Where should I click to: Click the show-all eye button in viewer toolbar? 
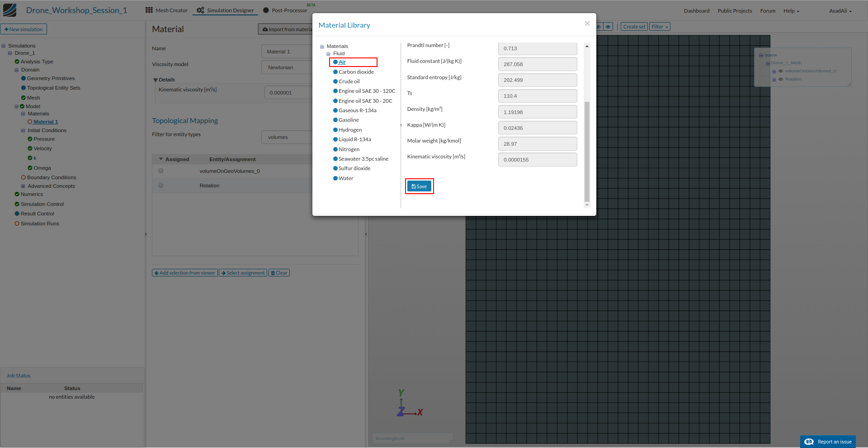608,27
